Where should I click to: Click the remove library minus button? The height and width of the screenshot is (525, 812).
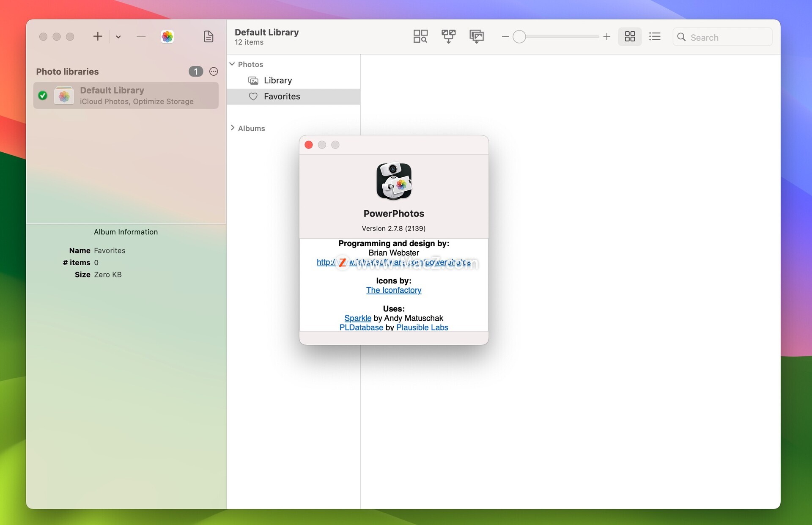pyautogui.click(x=141, y=37)
